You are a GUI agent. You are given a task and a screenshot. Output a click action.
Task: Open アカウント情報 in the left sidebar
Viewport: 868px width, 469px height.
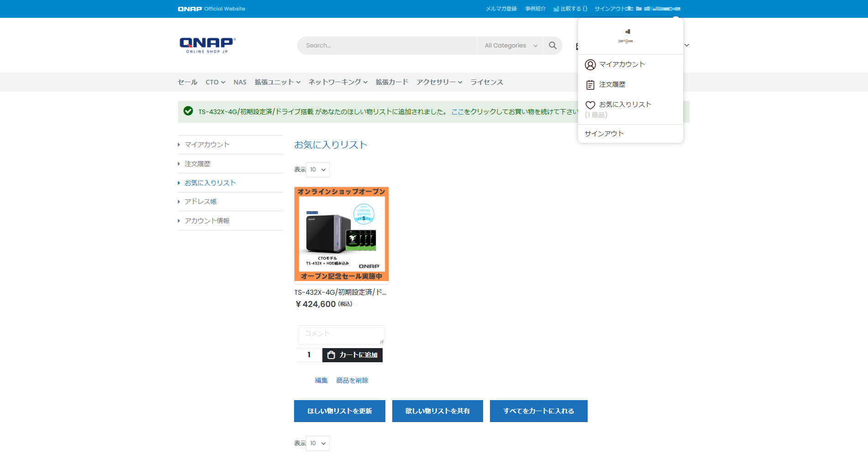207,221
